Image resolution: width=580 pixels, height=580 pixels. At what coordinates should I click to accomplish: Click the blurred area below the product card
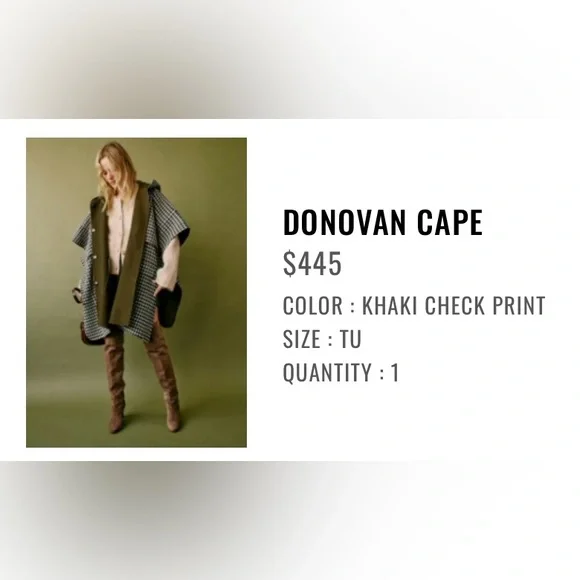coord(290,520)
